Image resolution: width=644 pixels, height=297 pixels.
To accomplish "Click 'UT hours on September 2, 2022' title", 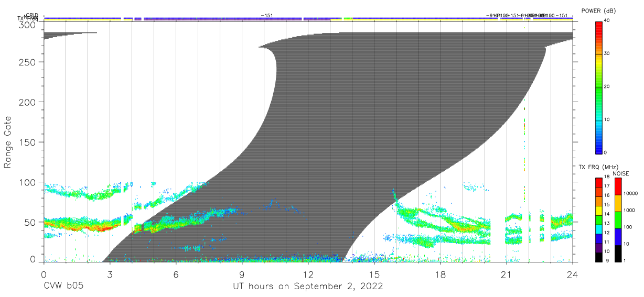I will tap(308, 286).
